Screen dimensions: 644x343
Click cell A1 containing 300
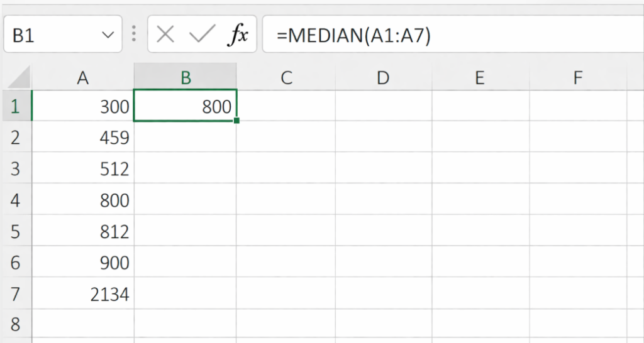pos(82,107)
